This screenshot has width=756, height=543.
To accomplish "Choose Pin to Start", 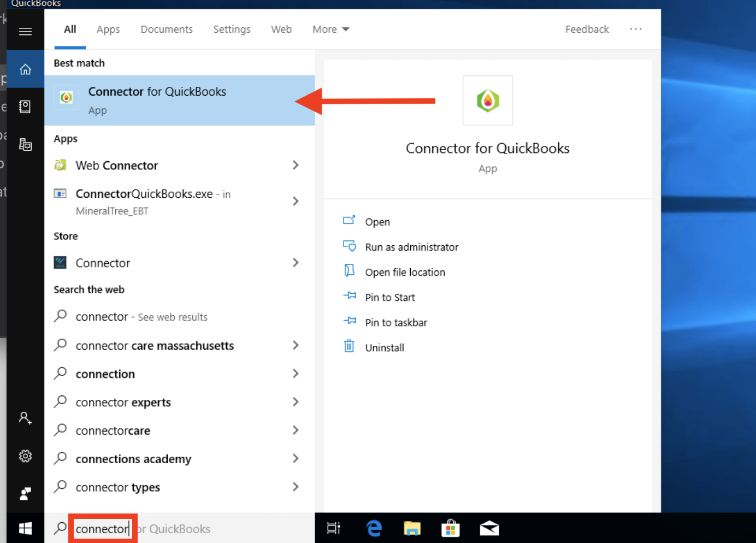I will tap(390, 297).
